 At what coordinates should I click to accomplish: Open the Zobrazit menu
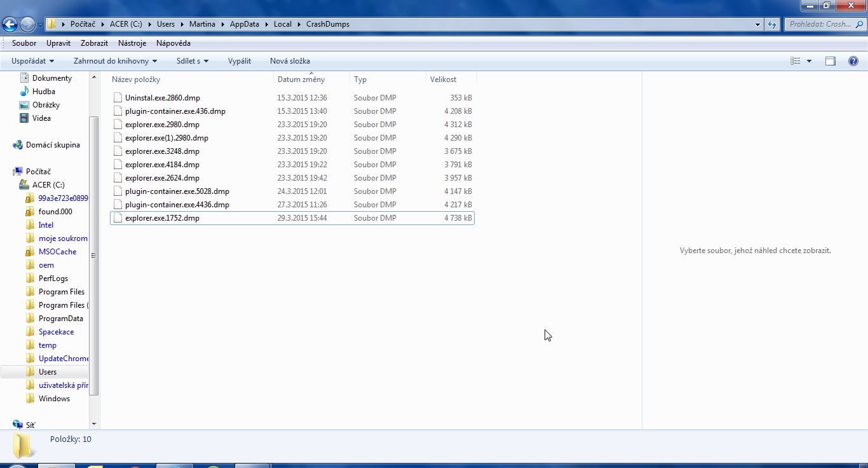coord(94,43)
